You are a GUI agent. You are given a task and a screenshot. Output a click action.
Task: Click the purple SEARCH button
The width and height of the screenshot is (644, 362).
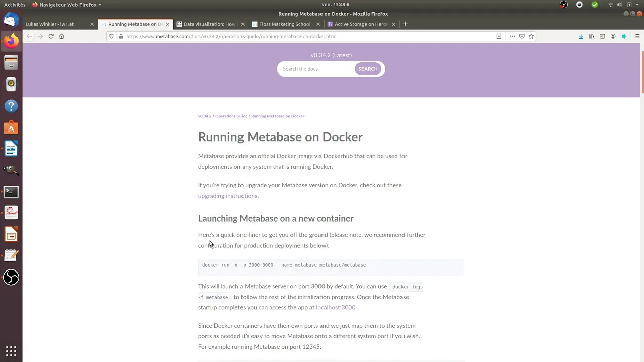click(368, 69)
